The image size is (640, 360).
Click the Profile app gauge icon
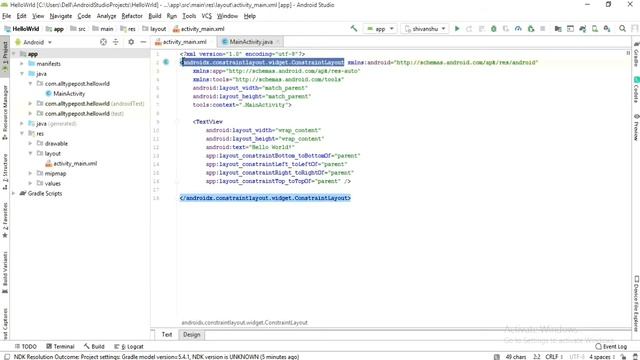[518, 29]
